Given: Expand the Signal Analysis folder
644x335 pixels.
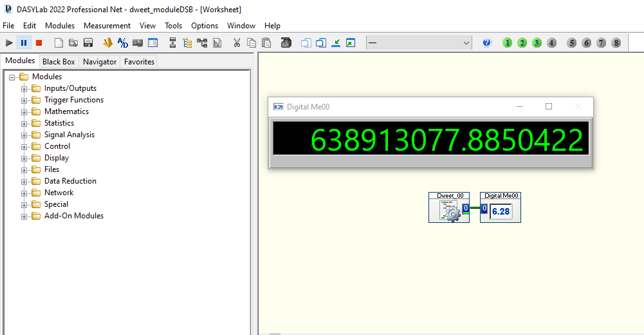Looking at the screenshot, I should 24,135.
